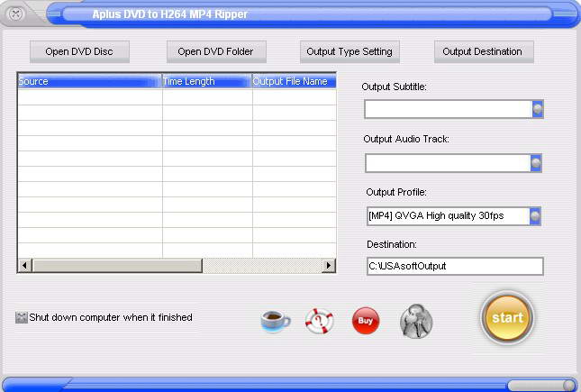Open the Output Profile dropdown arrow
This screenshot has height=392, width=581.
coord(535,216)
